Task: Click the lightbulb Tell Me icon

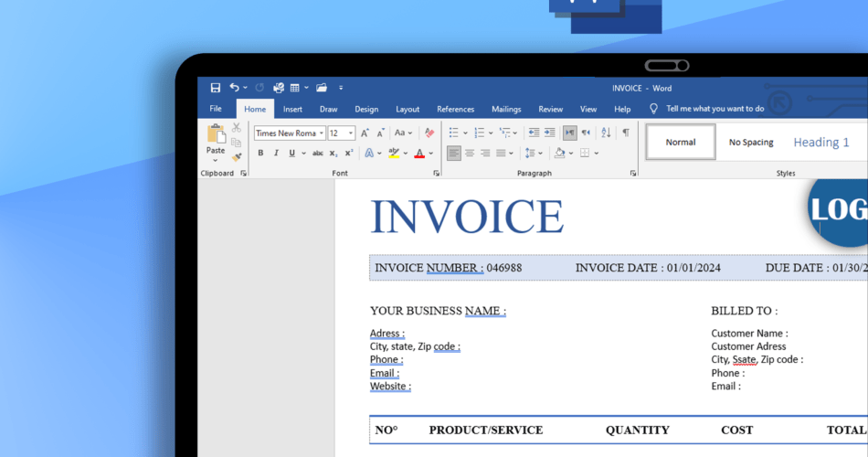Action: [x=654, y=109]
